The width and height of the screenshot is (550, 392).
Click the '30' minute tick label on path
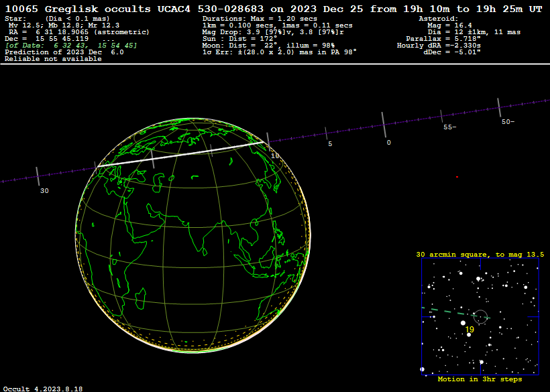[44, 191]
